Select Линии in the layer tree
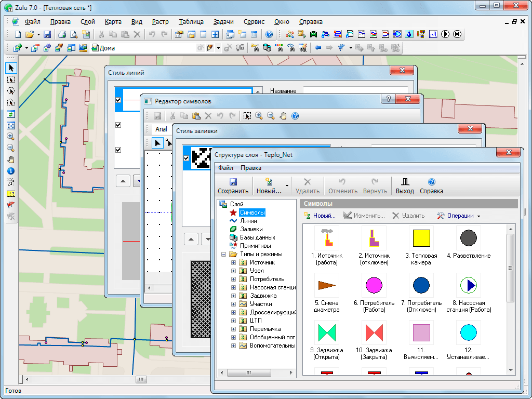The height and width of the screenshot is (399, 532). click(x=248, y=221)
